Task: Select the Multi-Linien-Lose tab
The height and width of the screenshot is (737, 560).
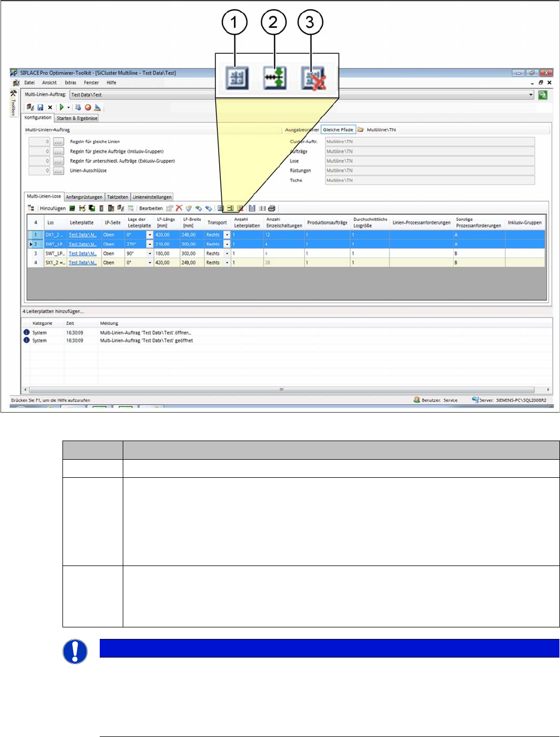Action: [x=44, y=197]
